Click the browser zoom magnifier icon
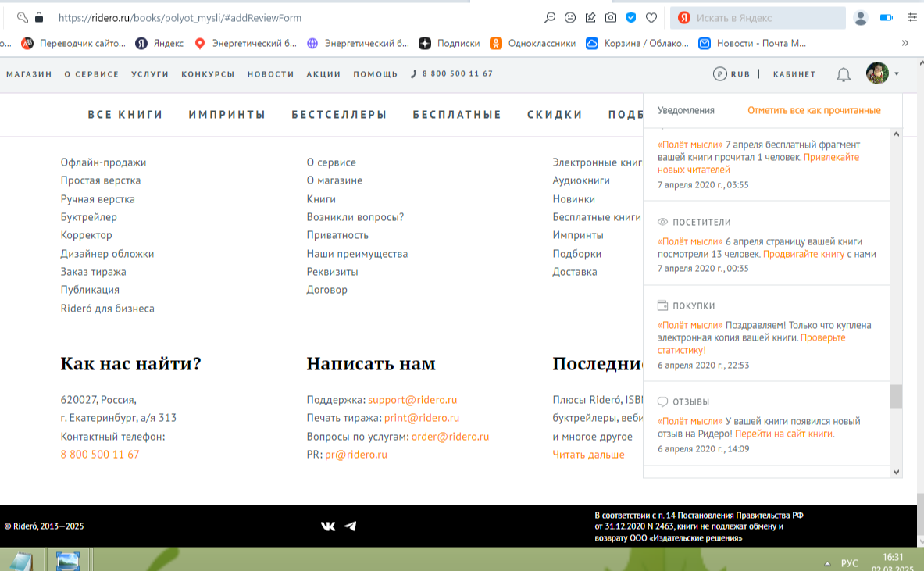This screenshot has width=924, height=571. [550, 18]
